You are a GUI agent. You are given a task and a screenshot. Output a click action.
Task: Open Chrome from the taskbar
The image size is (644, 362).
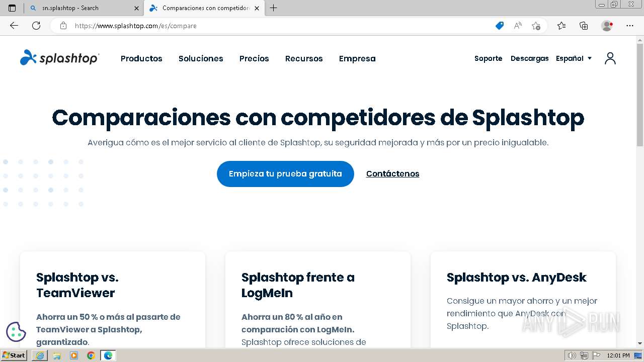(91, 355)
